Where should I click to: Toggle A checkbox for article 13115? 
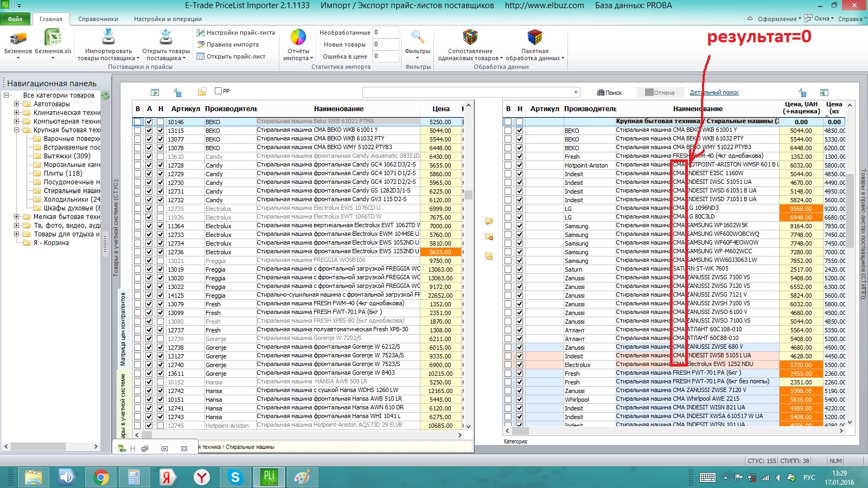pos(149,131)
